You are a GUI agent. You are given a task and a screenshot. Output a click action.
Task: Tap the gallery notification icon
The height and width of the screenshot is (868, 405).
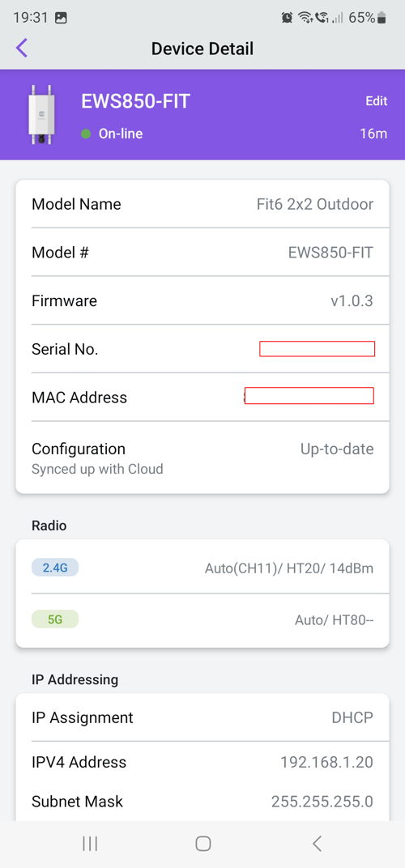(x=62, y=18)
